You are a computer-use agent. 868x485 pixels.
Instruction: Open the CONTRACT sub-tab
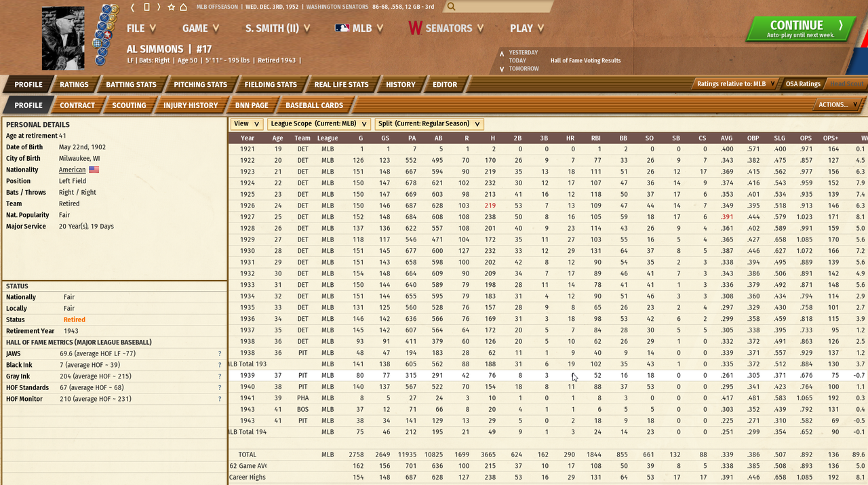pos(77,105)
